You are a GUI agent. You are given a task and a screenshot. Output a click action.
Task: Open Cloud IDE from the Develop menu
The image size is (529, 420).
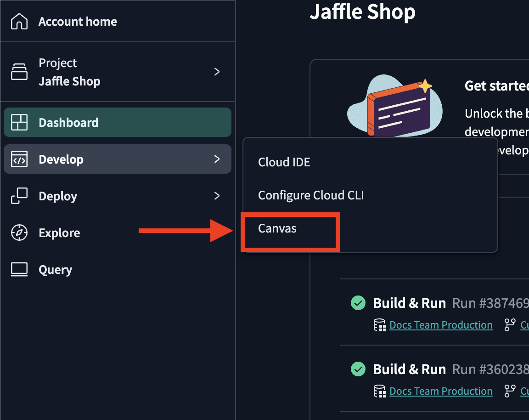(x=284, y=162)
